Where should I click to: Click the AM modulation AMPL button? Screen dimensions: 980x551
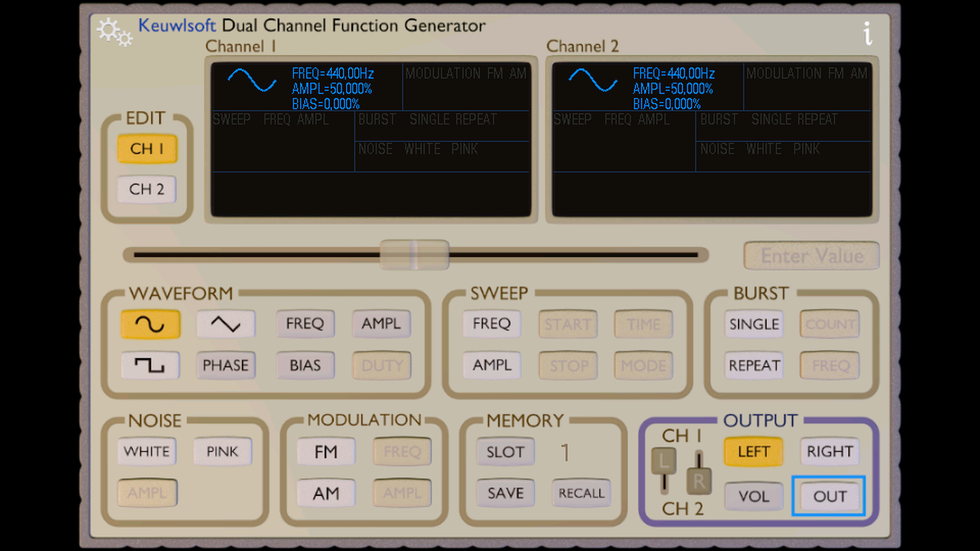pyautogui.click(x=402, y=494)
